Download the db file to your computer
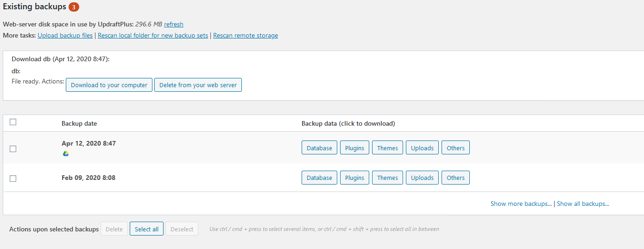Viewport: 644px width, 249px height. tap(109, 85)
